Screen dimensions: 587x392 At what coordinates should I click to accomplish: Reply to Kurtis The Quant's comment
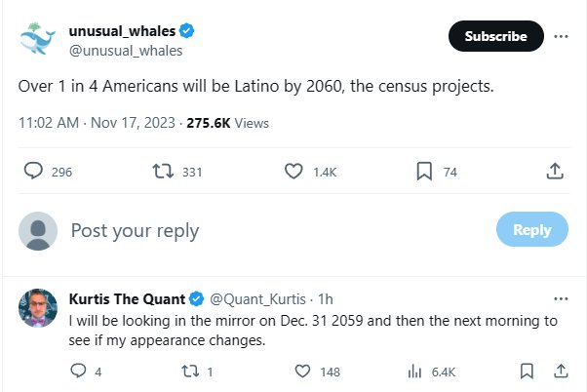pyautogui.click(x=78, y=371)
